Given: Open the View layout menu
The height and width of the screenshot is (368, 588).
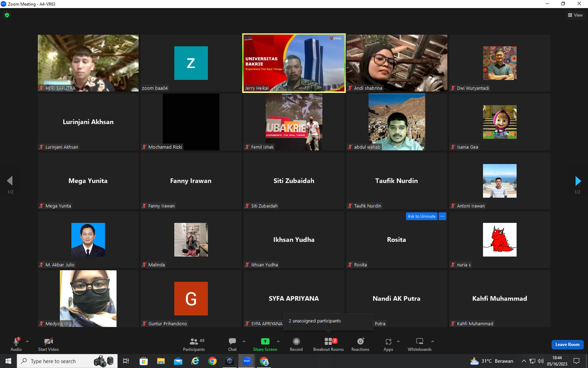Looking at the screenshot, I should click(x=575, y=15).
